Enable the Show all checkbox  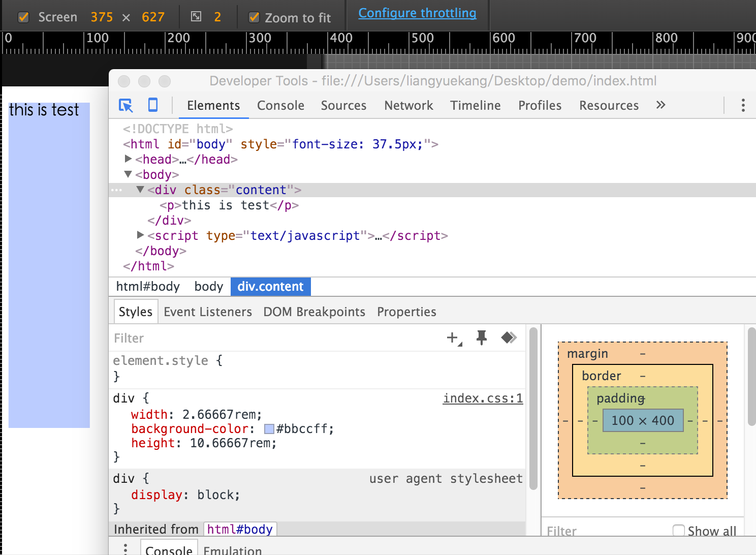coord(678,531)
